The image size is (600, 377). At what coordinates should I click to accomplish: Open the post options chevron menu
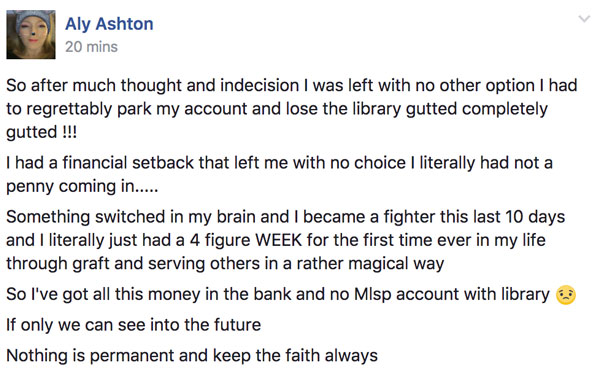[584, 19]
